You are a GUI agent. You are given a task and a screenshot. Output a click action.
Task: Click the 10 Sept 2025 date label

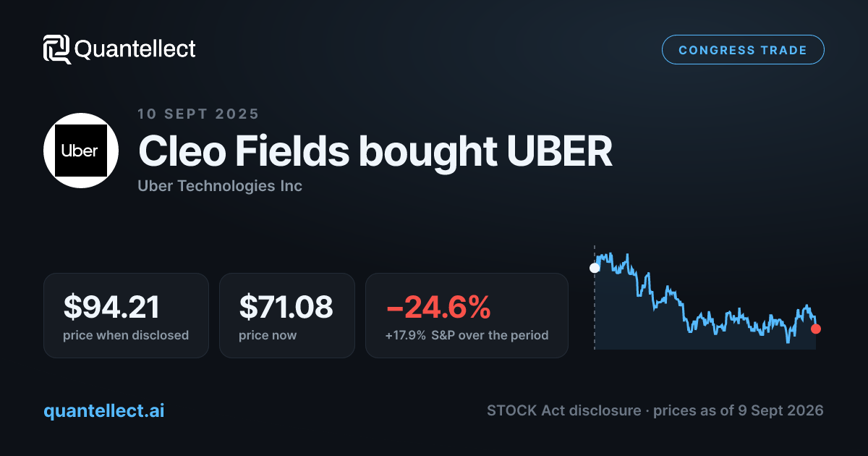point(198,114)
